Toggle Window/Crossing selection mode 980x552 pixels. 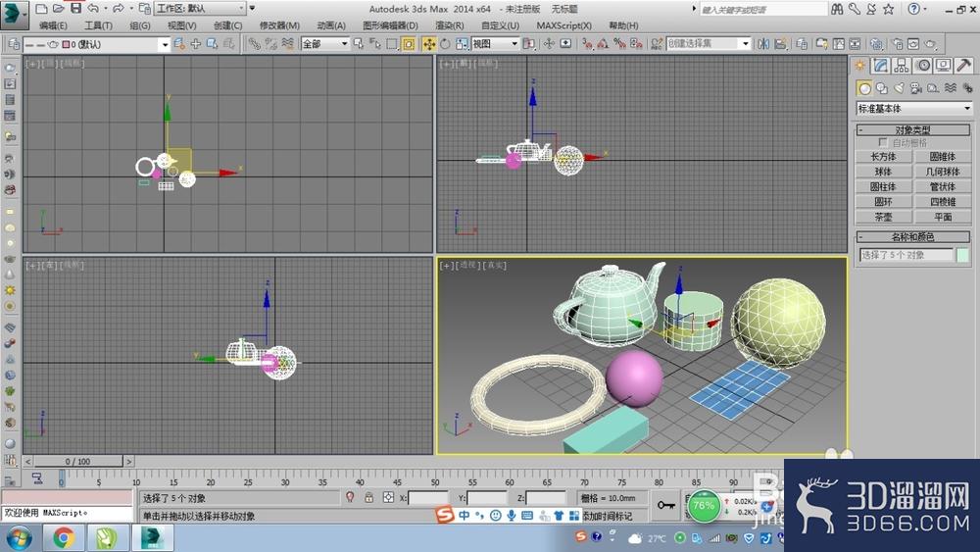408,44
